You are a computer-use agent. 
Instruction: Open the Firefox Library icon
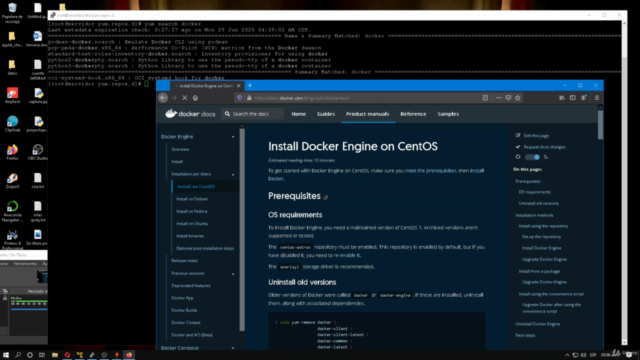pos(562,98)
